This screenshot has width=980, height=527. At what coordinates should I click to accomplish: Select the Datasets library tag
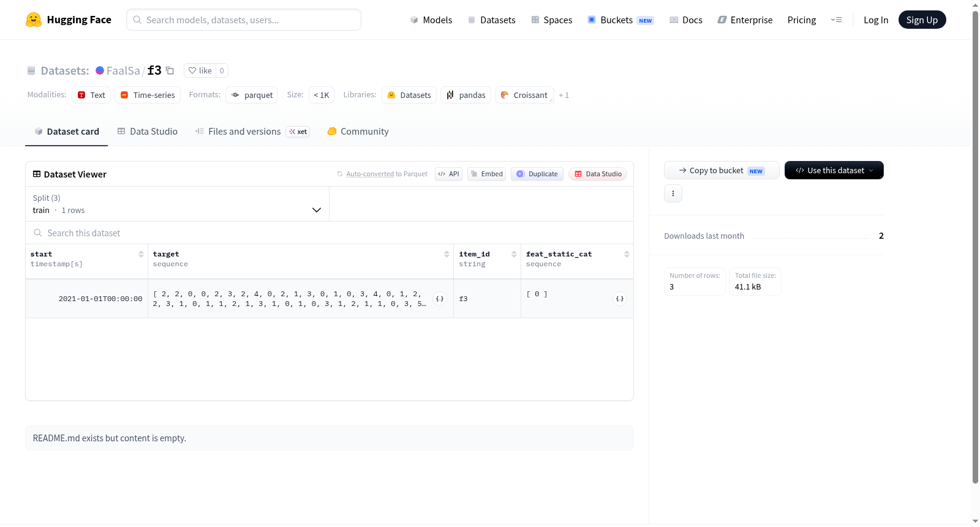(x=409, y=95)
